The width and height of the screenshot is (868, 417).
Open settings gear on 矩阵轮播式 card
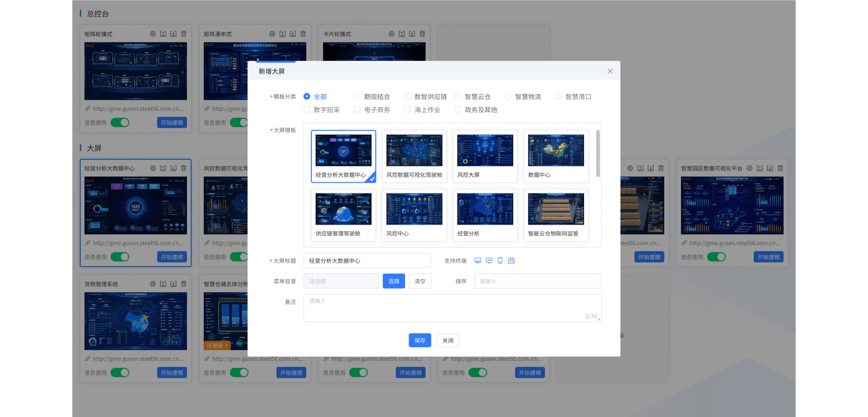(153, 34)
